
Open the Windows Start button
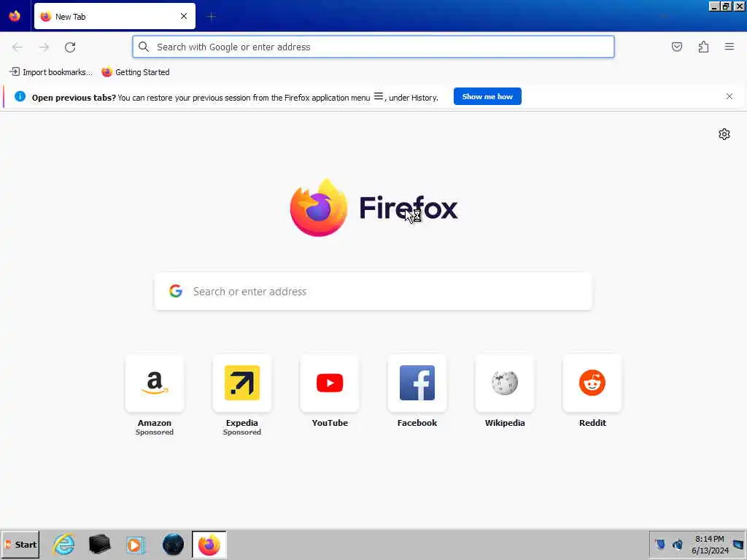(20, 544)
